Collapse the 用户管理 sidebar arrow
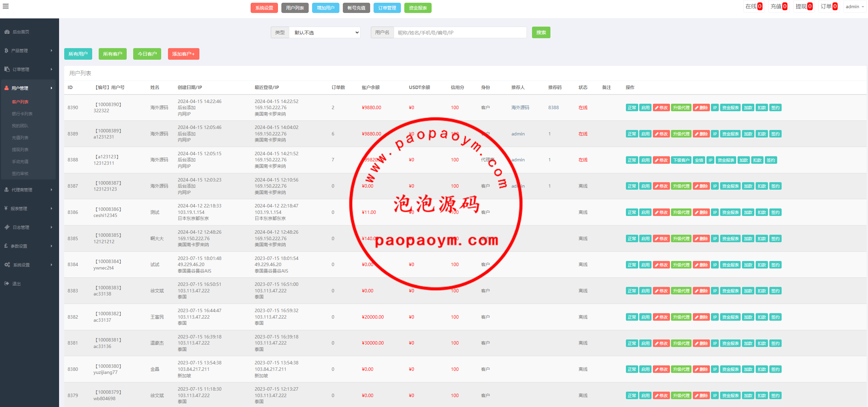This screenshot has height=407, width=868. pos(52,88)
